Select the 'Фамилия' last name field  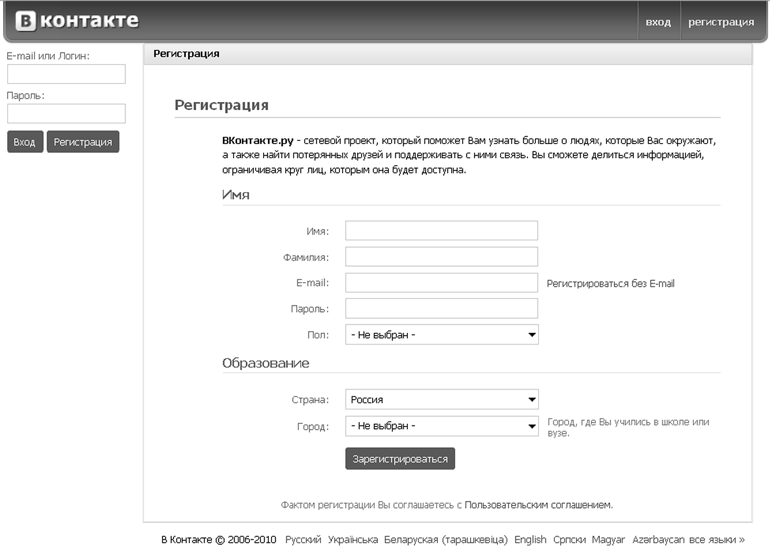point(441,257)
